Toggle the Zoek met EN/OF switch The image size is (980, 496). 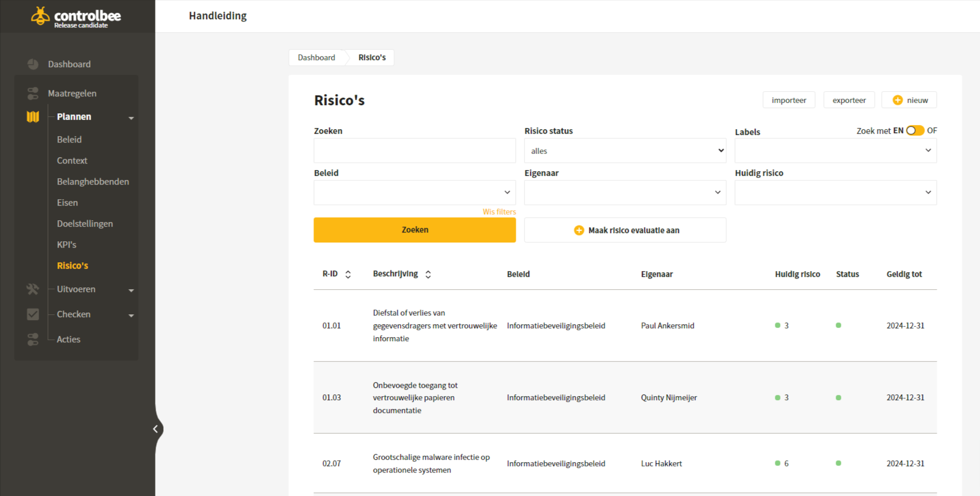(x=915, y=130)
